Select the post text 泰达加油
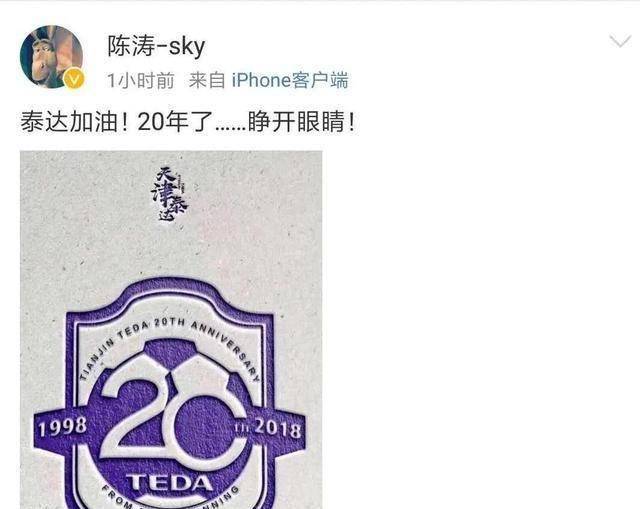Image resolution: width=640 pixels, height=509 pixels. [x=69, y=122]
